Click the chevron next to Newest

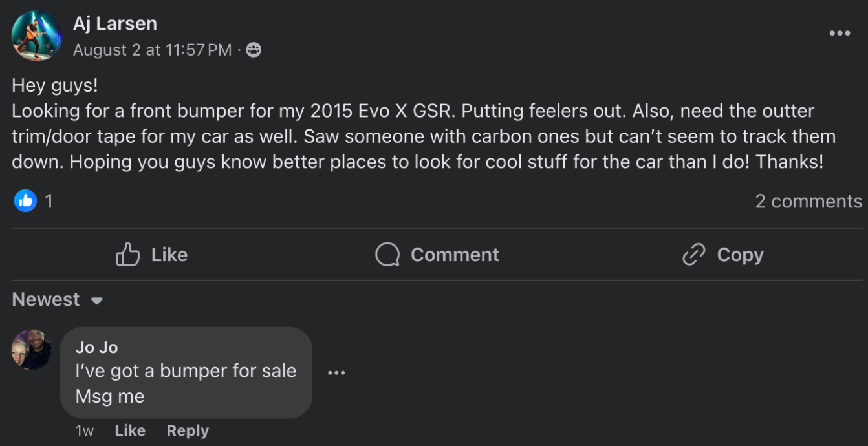tap(95, 301)
